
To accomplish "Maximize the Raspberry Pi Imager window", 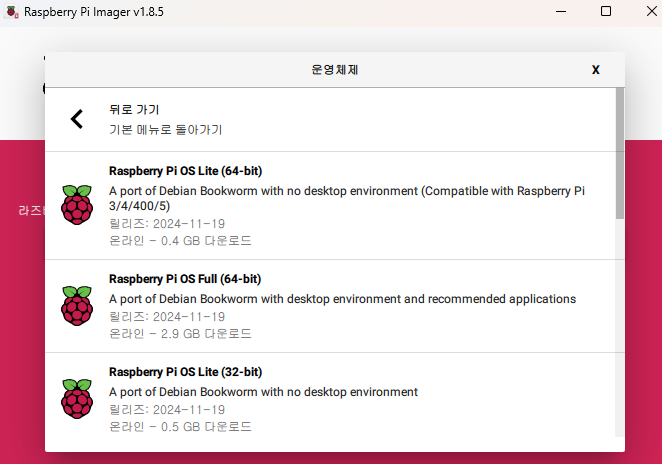I will point(606,11).
